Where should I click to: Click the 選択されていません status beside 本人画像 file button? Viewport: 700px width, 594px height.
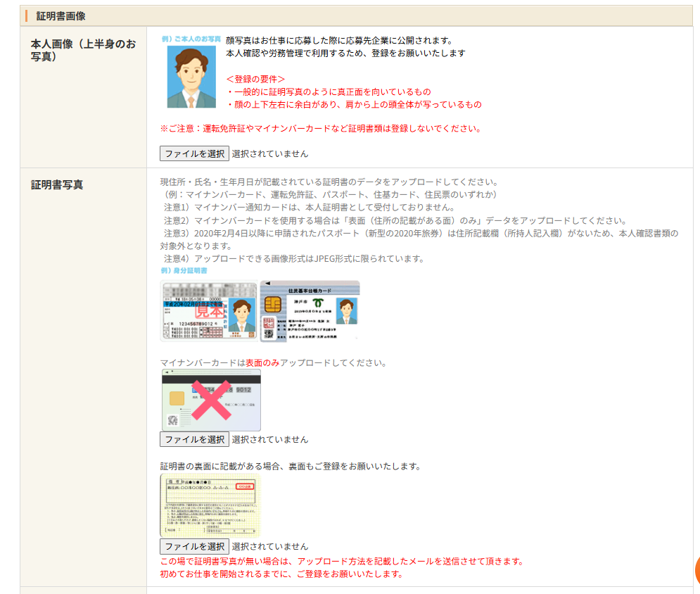coord(270,153)
